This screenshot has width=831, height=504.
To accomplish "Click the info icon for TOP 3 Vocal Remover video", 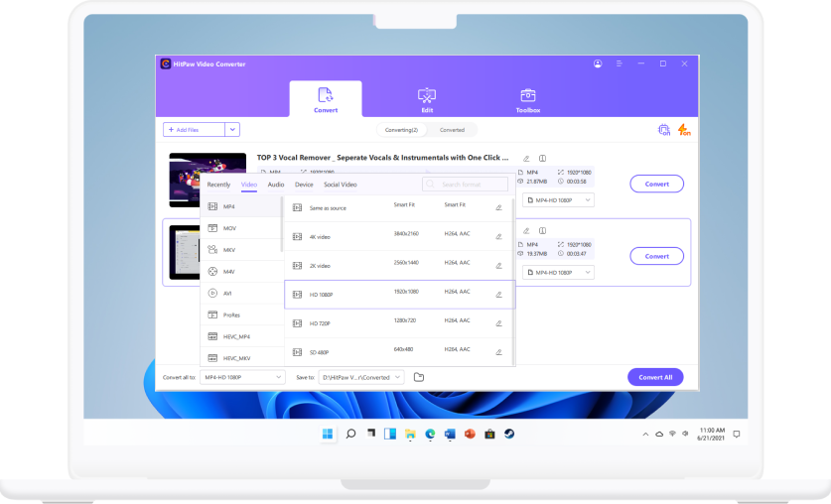I will pyautogui.click(x=543, y=159).
